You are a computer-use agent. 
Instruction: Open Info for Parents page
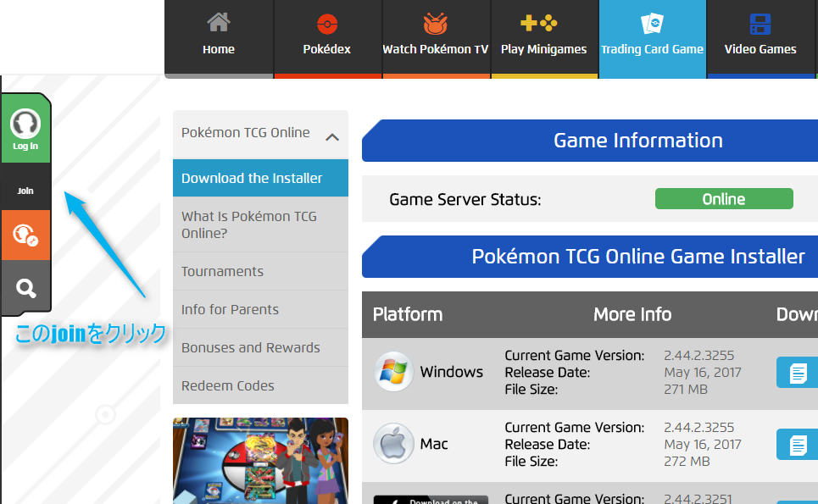260,309
